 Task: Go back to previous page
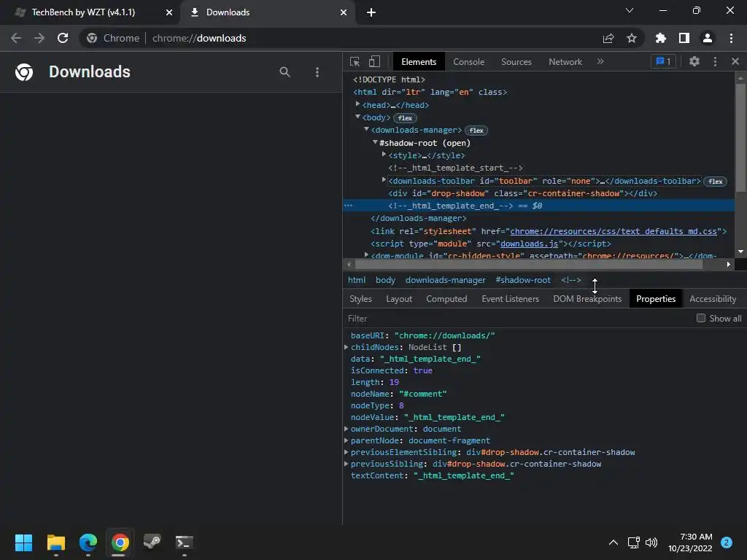pos(16,38)
